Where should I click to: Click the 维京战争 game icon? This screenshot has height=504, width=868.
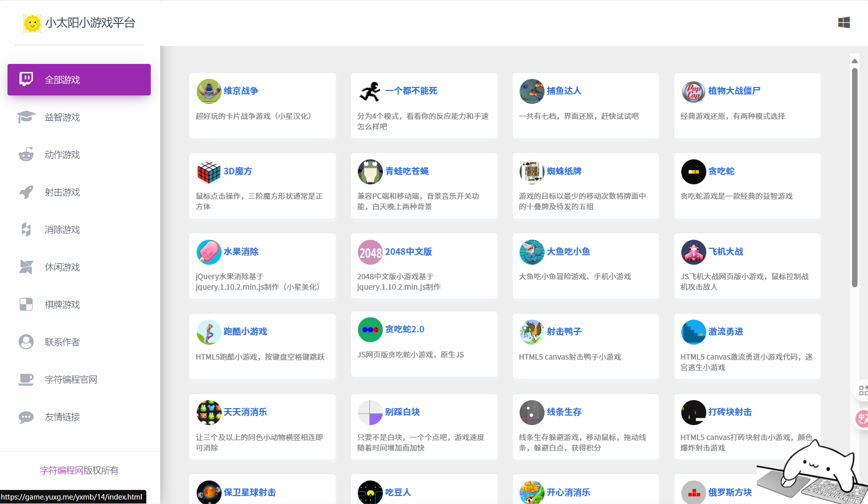(209, 91)
